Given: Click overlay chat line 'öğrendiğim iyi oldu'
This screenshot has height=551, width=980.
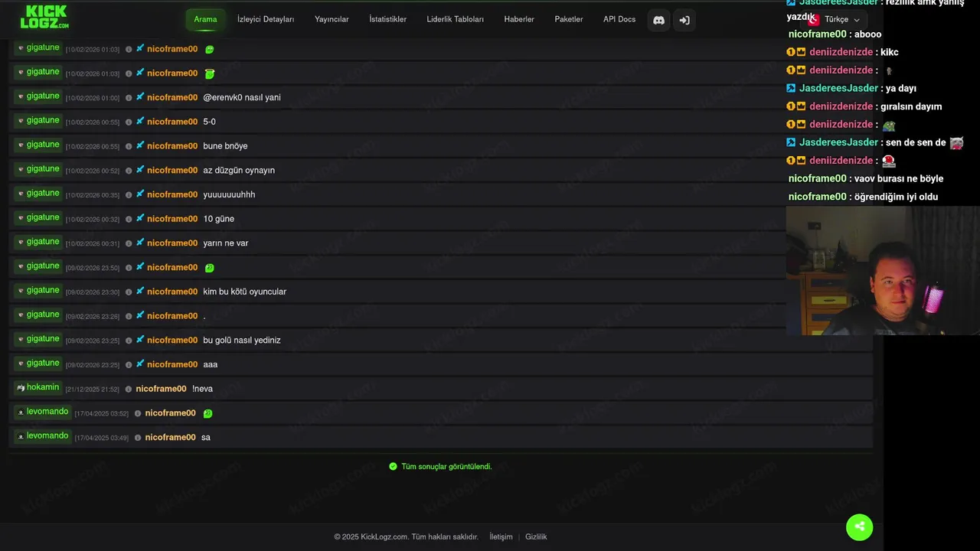Looking at the screenshot, I should tap(863, 197).
